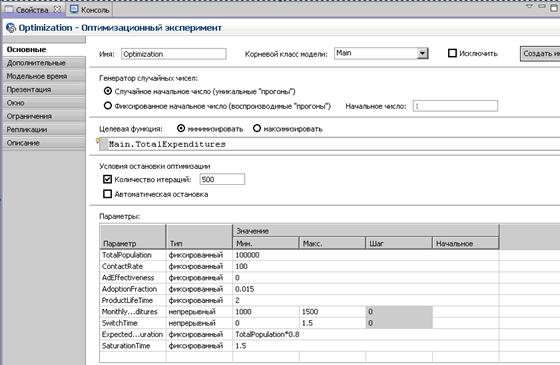This screenshot has width=560, height=365.
Task: Toggle the Исключить checkbox
Action: pos(452,53)
